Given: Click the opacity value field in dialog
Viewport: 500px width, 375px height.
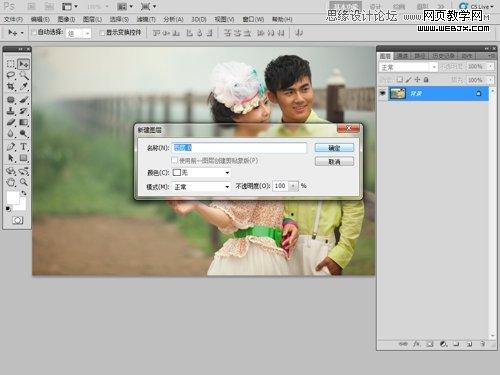Looking at the screenshot, I should point(281,186).
